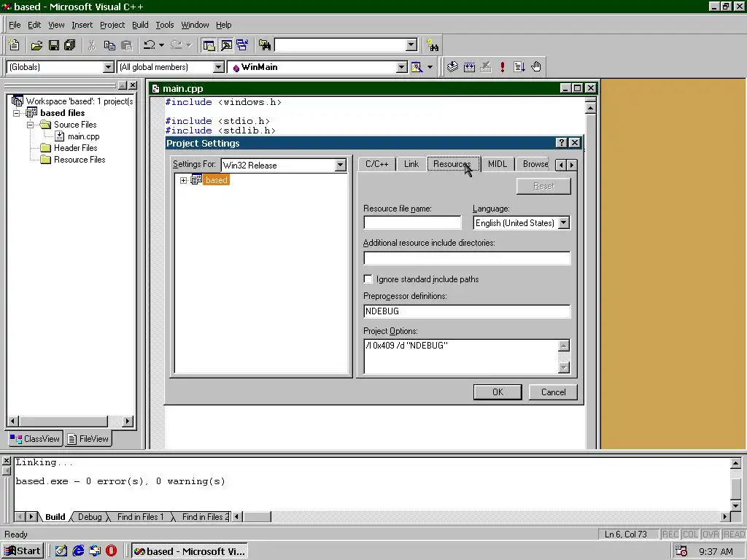The height and width of the screenshot is (560, 747).
Task: Open the Tools menu
Action: point(165,25)
